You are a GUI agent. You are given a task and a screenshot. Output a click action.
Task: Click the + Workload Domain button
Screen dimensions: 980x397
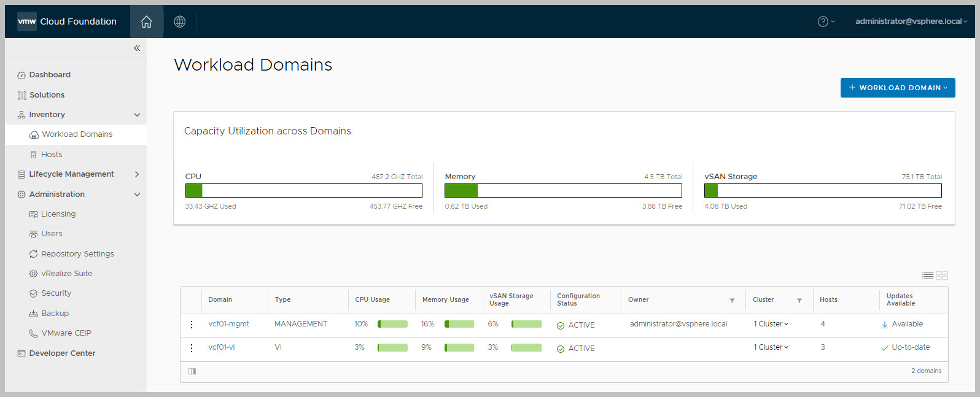click(x=897, y=88)
